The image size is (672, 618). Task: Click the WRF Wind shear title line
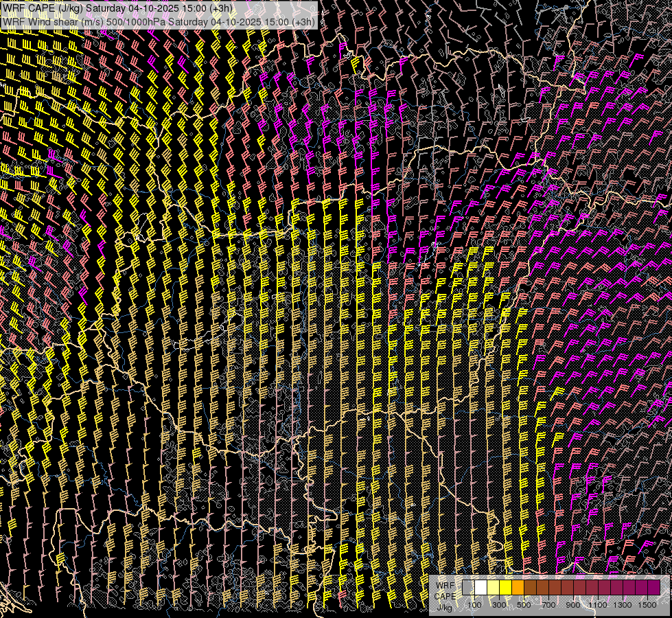tap(159, 21)
